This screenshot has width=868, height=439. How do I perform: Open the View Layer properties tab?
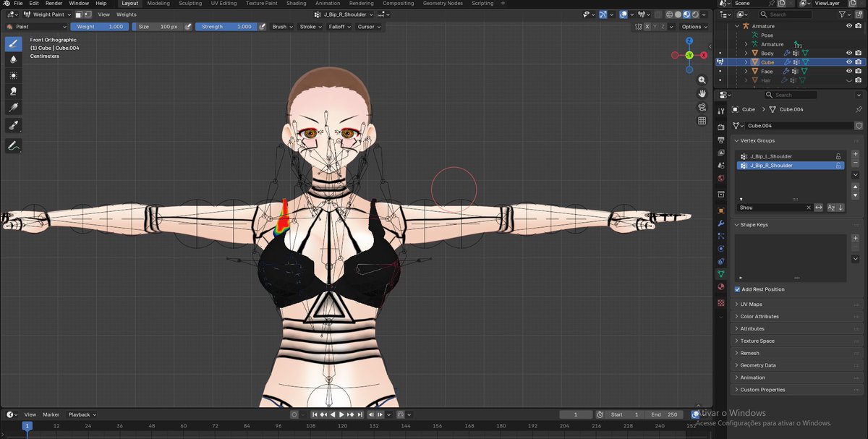(x=721, y=153)
